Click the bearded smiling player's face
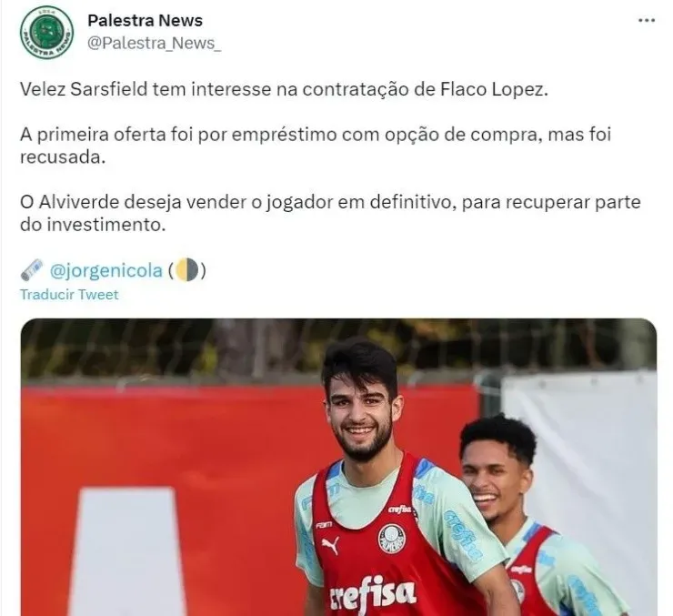673x616 pixels. click(359, 414)
